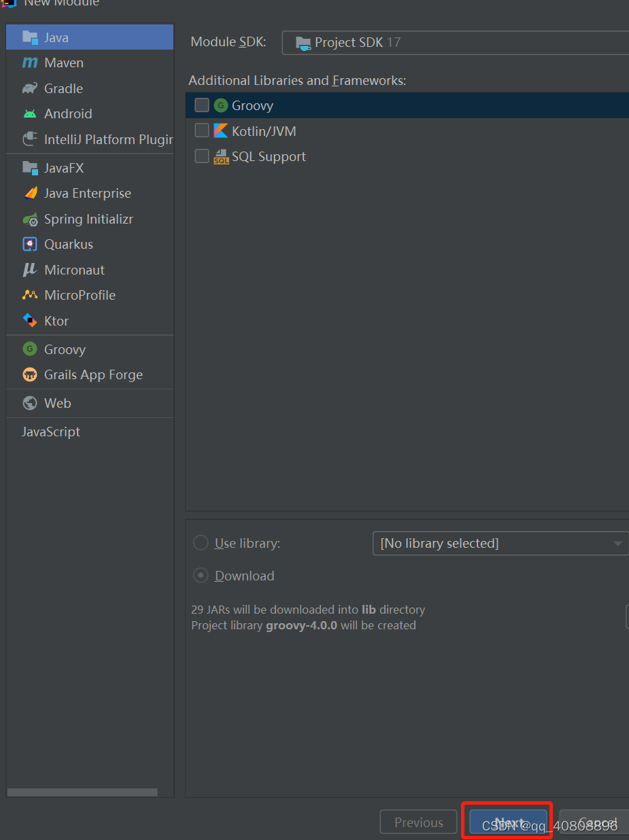The width and height of the screenshot is (629, 840).
Task: Open the Module SDK dropdown
Action: pos(456,42)
